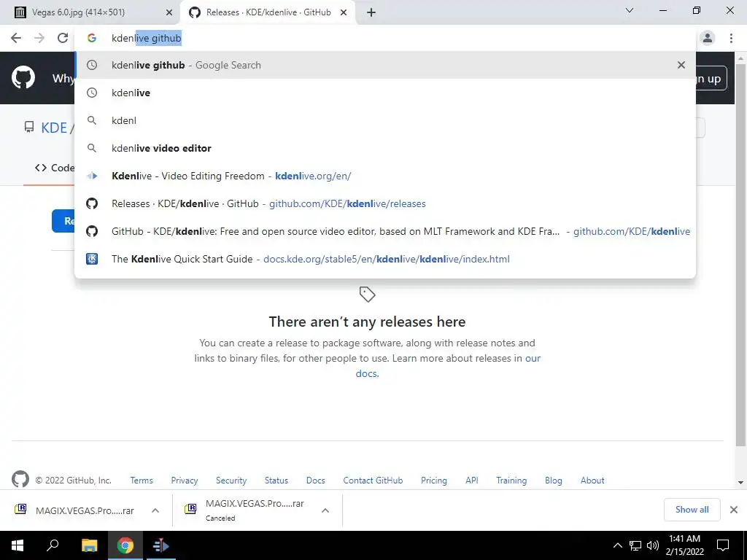Open the Status footer link
Screen dimensions: 747x560
[276, 481]
